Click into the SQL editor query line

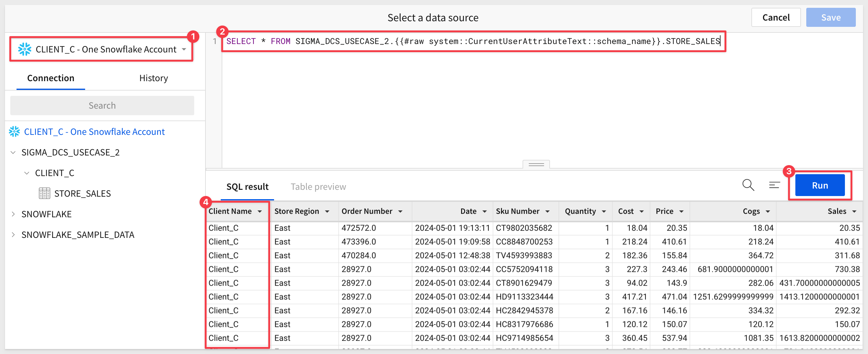point(473,41)
